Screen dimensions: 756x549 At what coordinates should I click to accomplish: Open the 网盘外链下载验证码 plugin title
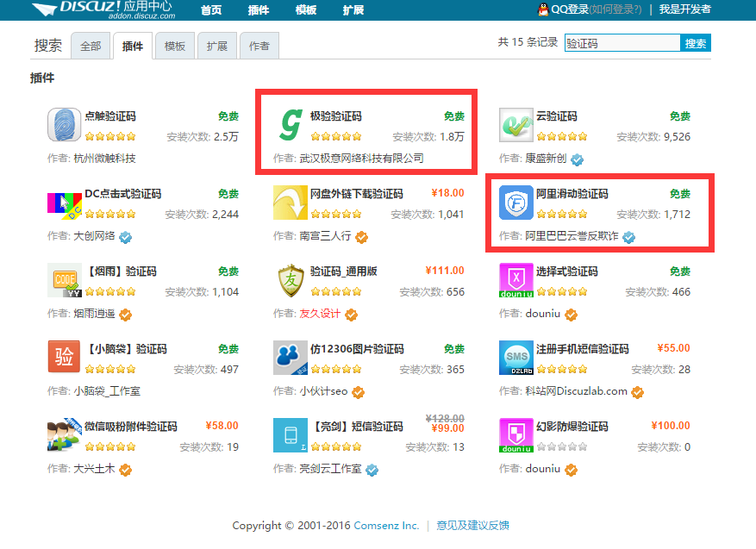coord(357,194)
